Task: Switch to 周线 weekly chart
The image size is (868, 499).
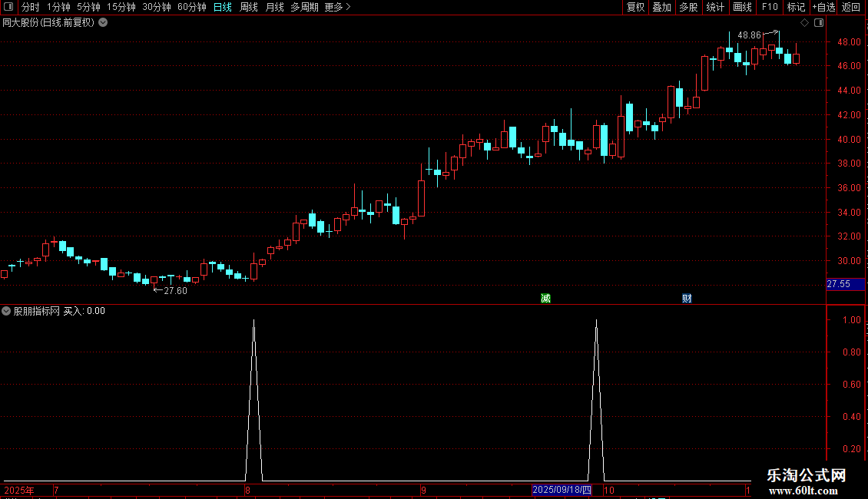Action: click(x=249, y=7)
